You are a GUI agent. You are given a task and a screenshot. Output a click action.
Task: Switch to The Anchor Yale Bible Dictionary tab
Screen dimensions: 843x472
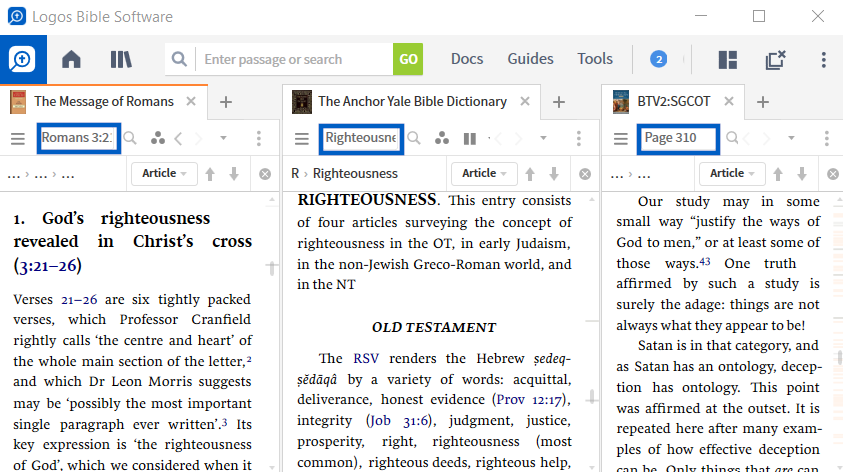click(x=412, y=102)
